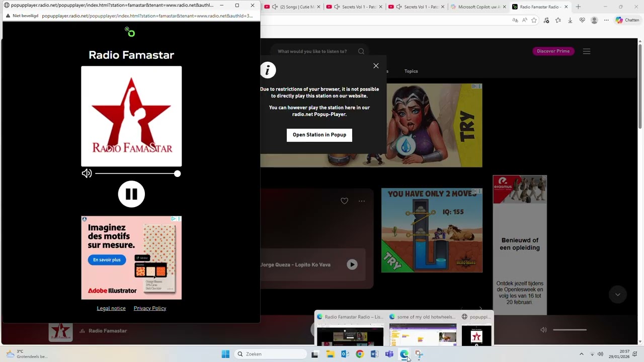Add this page to favorites star
Screen dimensions: 644x362
click(534, 20)
